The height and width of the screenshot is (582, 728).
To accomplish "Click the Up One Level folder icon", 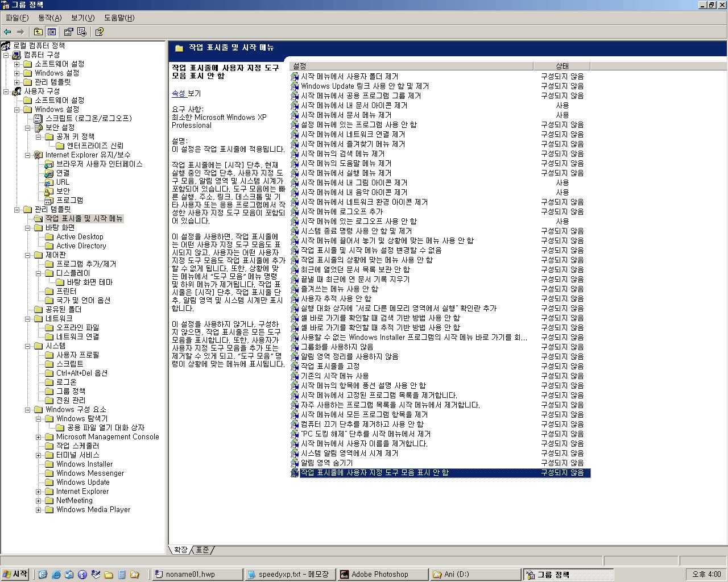I will 38,32.
